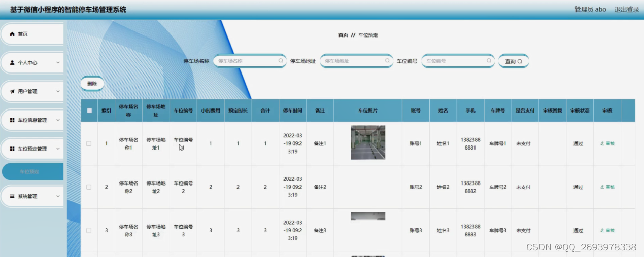Expand the 系统管理 chevron
This screenshot has height=257, width=644.
pyautogui.click(x=58, y=196)
